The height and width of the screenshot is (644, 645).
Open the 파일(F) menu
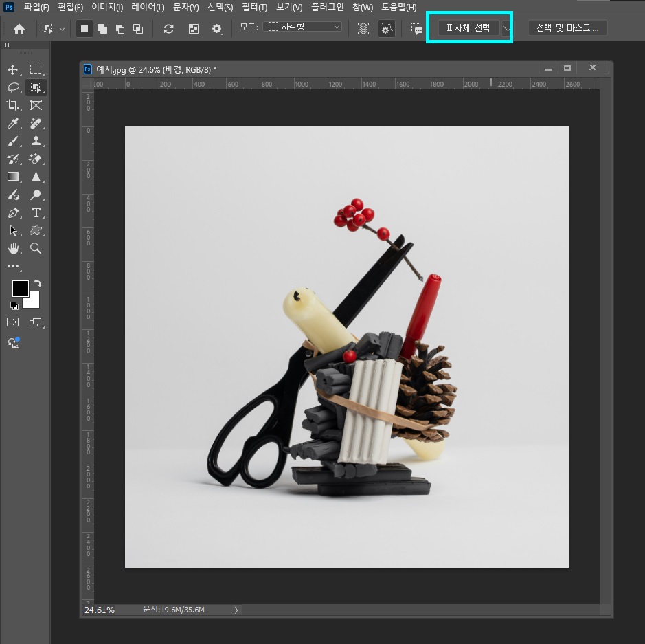click(36, 8)
